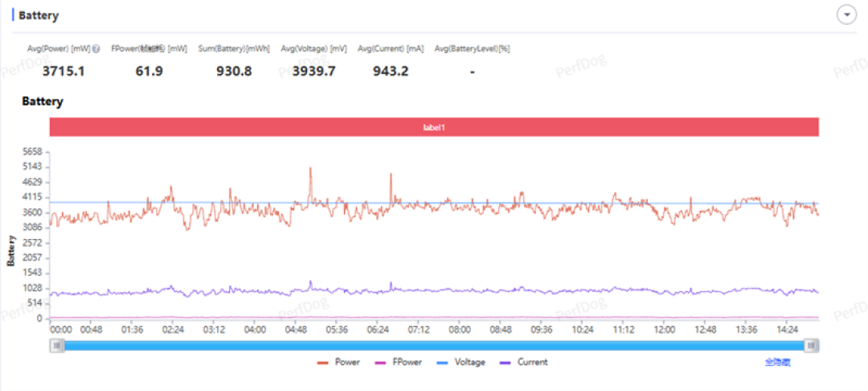This screenshot has width=868, height=391.
Task: Toggle Voltage series in chart legend
Action: [x=461, y=362]
